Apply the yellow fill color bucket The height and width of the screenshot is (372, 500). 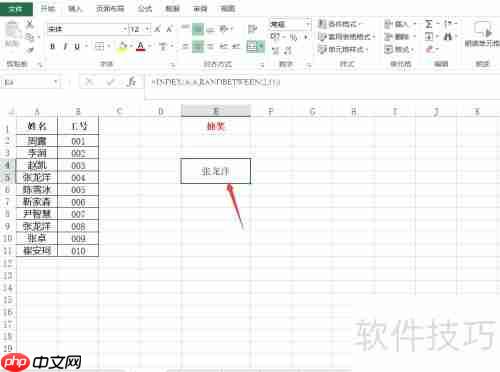tap(123, 46)
